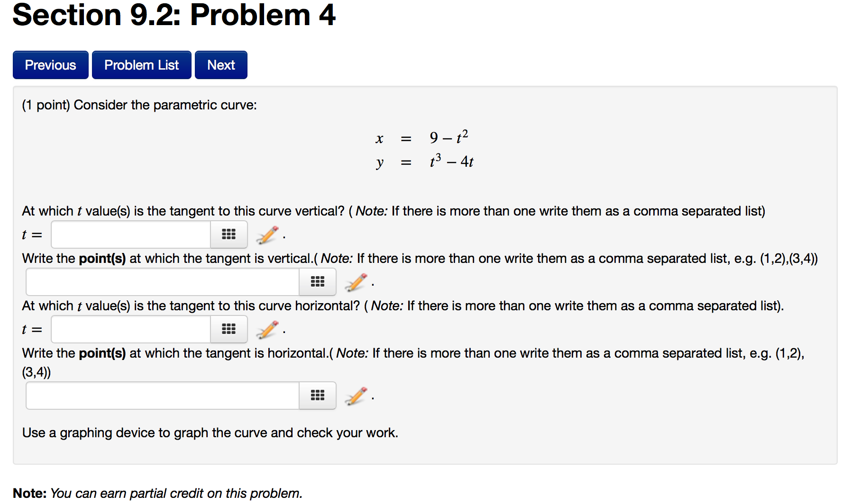Open the equation editor for the vertical tangent points answer
This screenshot has height=504, width=860.
tap(317, 282)
